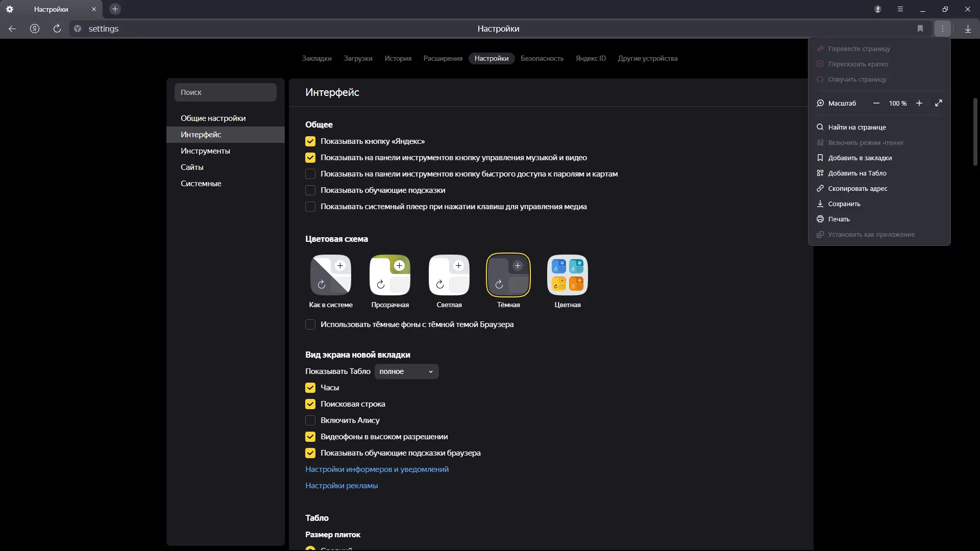Open Настройки информеров и уведомлений link
This screenshot has width=980, height=551.
377,469
